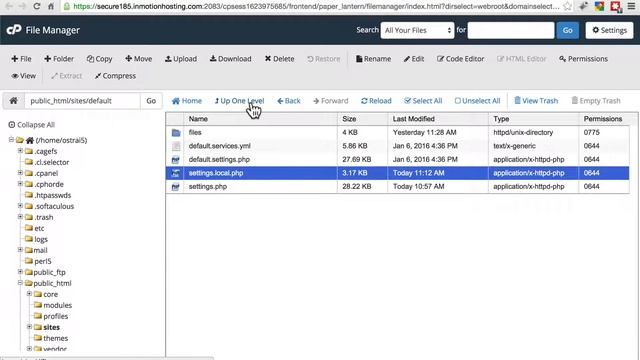This screenshot has height=360, width=640.
Task: Expand the .trash folder
Action: 20,217
